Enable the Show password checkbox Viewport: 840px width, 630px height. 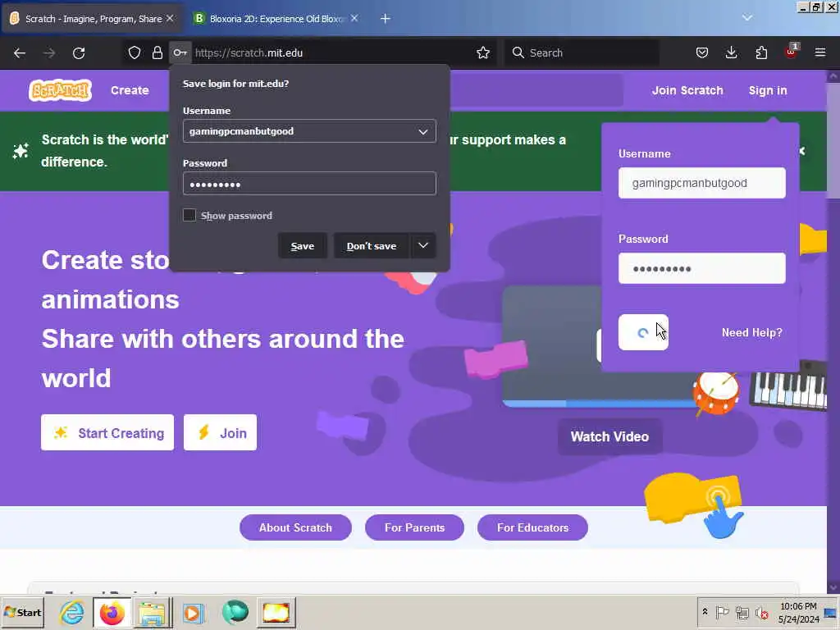pos(189,216)
